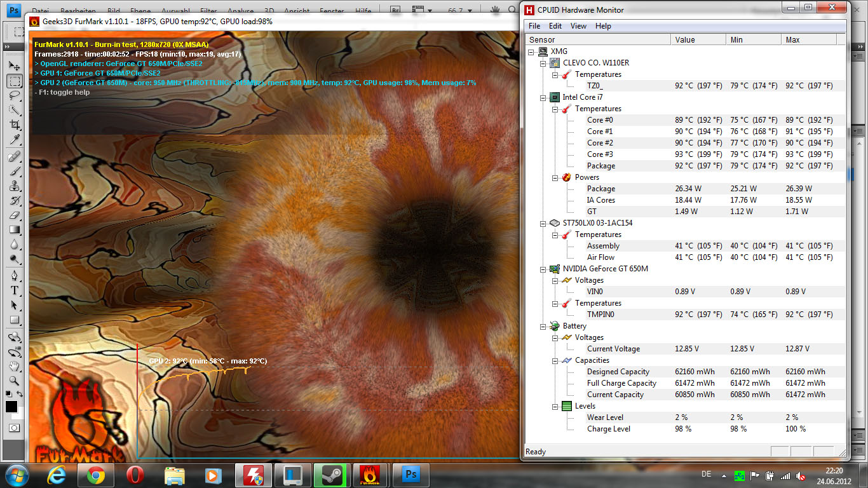The width and height of the screenshot is (868, 488).
Task: Open the View menu in Hardware Monitor
Action: pyautogui.click(x=578, y=26)
